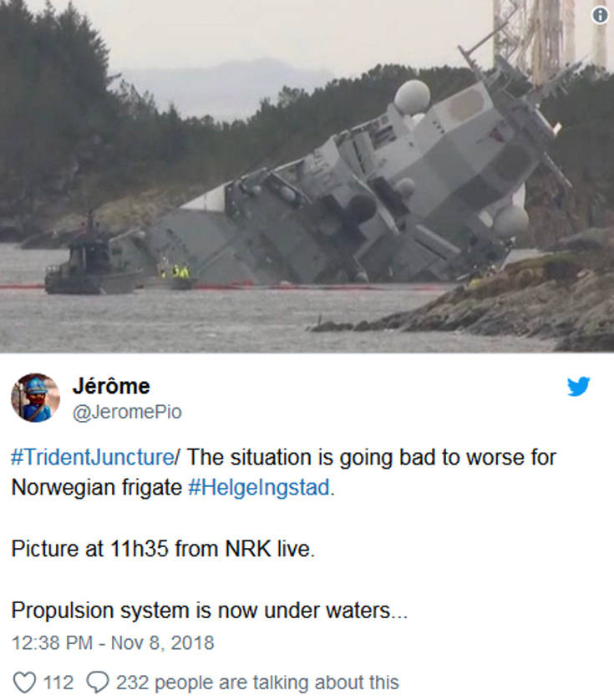Viewport: 614px width, 700px height.
Task: Open the 12:38 PM timestamp link
Action: (x=52, y=643)
